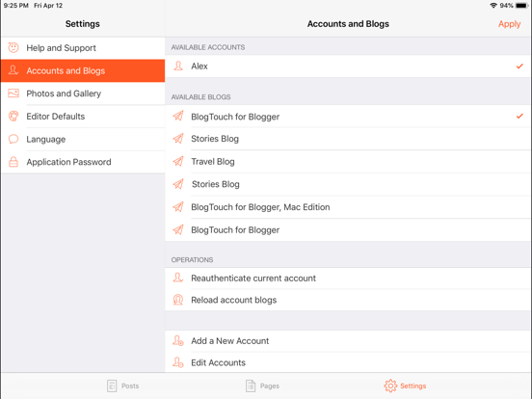
Task: Tap the Apply button
Action: click(509, 24)
